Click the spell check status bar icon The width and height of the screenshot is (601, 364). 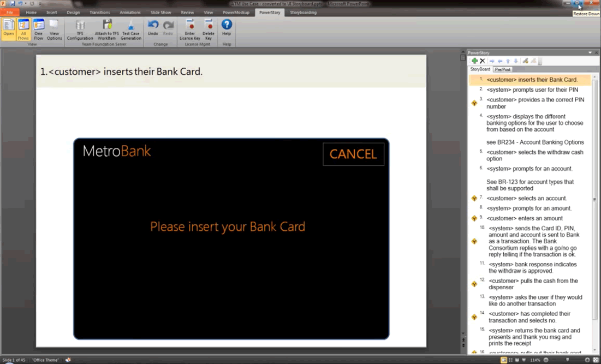68,360
